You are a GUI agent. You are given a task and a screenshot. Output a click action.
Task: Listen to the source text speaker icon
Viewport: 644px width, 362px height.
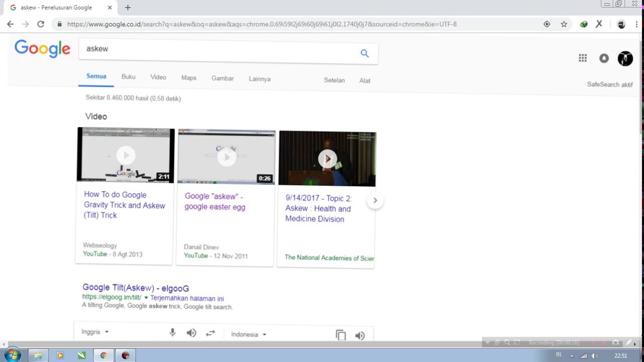click(x=191, y=333)
